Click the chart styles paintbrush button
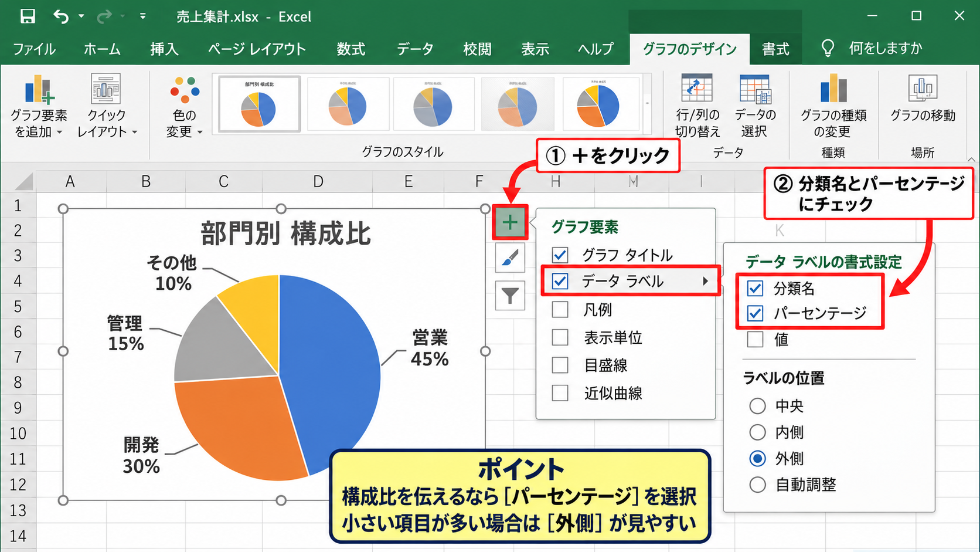The width and height of the screenshot is (980, 552). point(510,258)
